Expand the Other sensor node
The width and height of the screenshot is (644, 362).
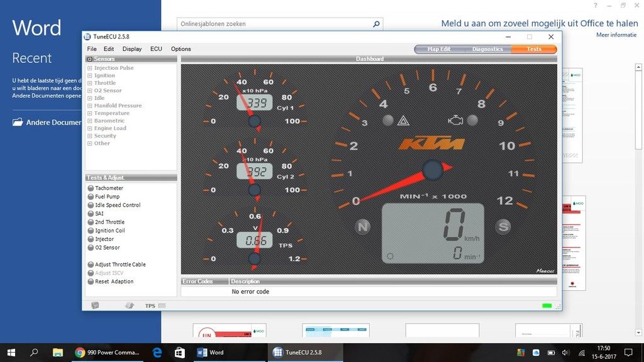[x=89, y=144]
